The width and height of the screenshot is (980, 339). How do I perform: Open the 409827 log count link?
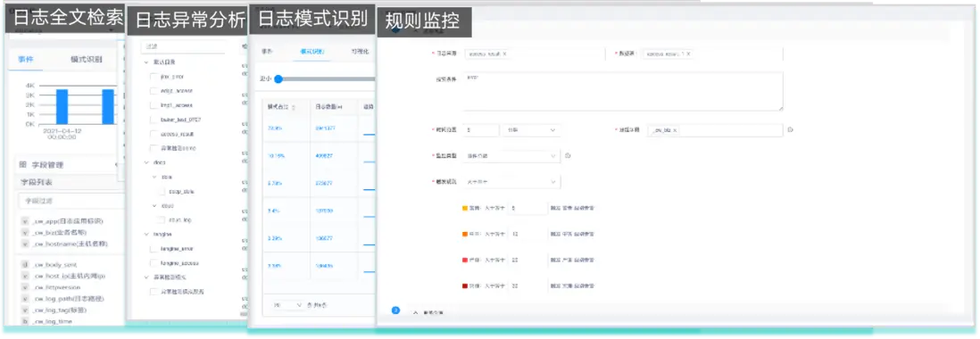point(324,155)
